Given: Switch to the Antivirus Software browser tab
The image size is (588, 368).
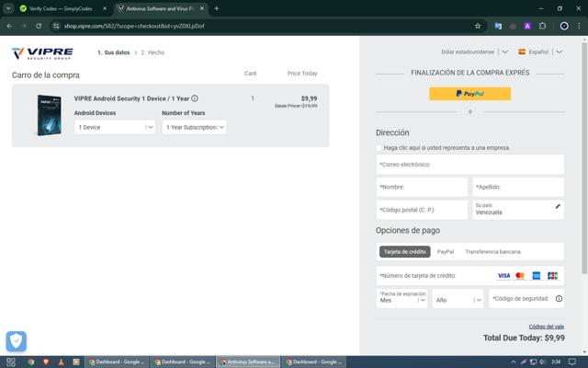Looking at the screenshot, I should point(161,8).
